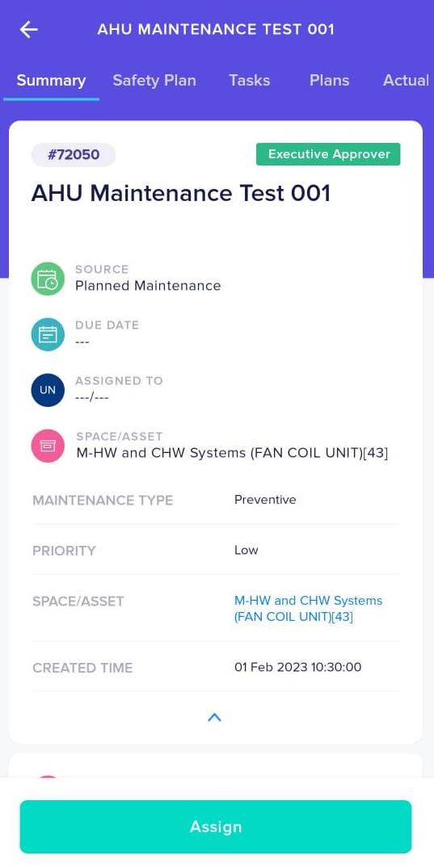
Task: Open the M-HW and CHW Systems asset link
Action: (x=308, y=608)
